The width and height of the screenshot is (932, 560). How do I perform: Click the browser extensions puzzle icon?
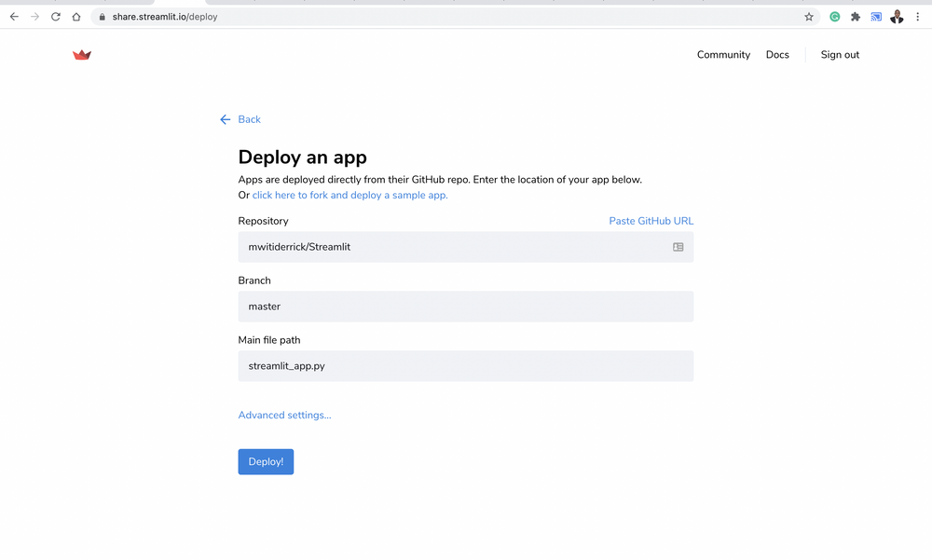[855, 16]
